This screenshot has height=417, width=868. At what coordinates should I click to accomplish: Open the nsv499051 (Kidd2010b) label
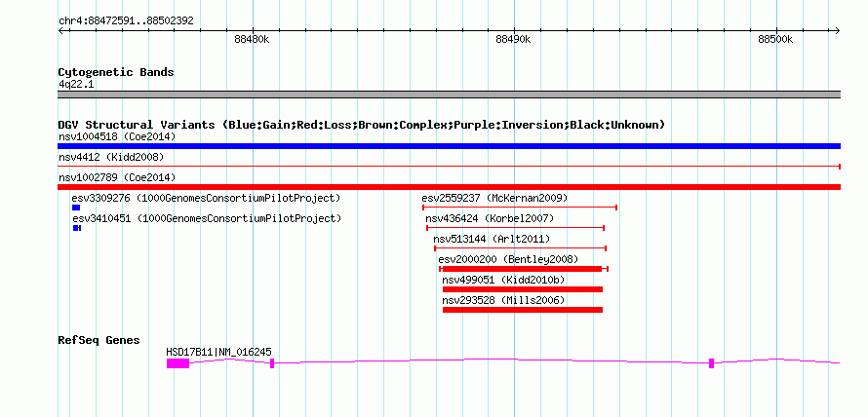point(504,280)
